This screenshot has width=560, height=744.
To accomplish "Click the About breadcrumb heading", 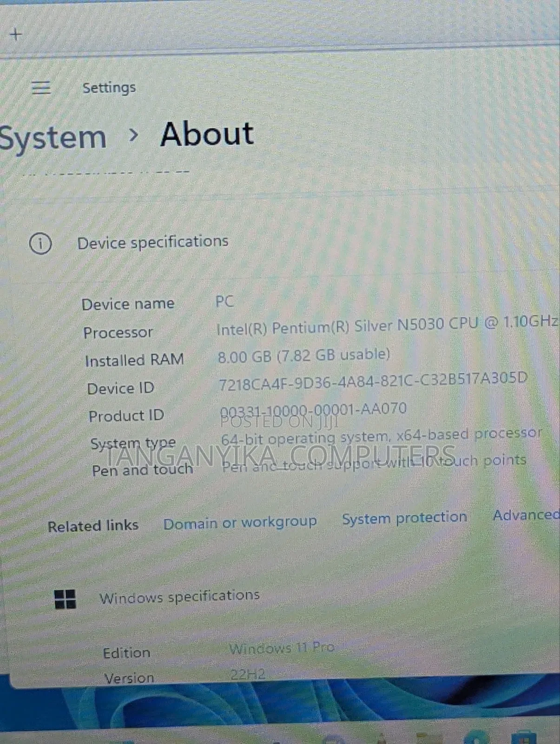I will (x=207, y=134).
